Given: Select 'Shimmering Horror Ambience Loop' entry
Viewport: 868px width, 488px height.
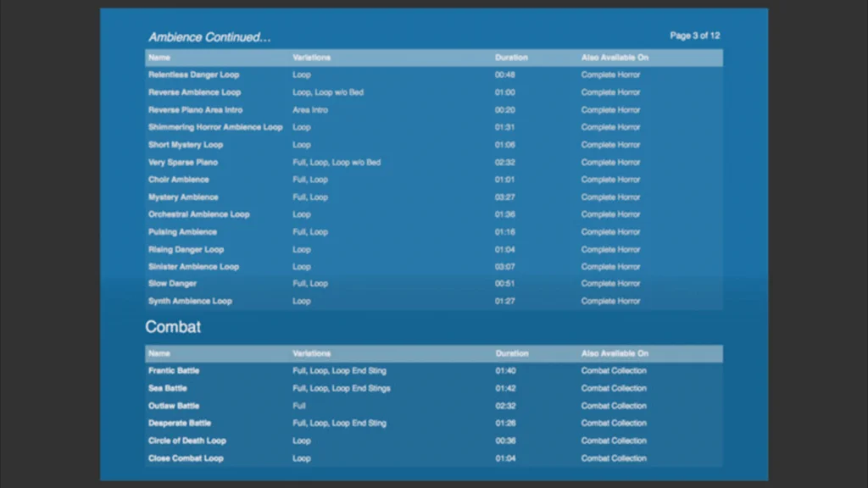Looking at the screenshot, I should 215,127.
